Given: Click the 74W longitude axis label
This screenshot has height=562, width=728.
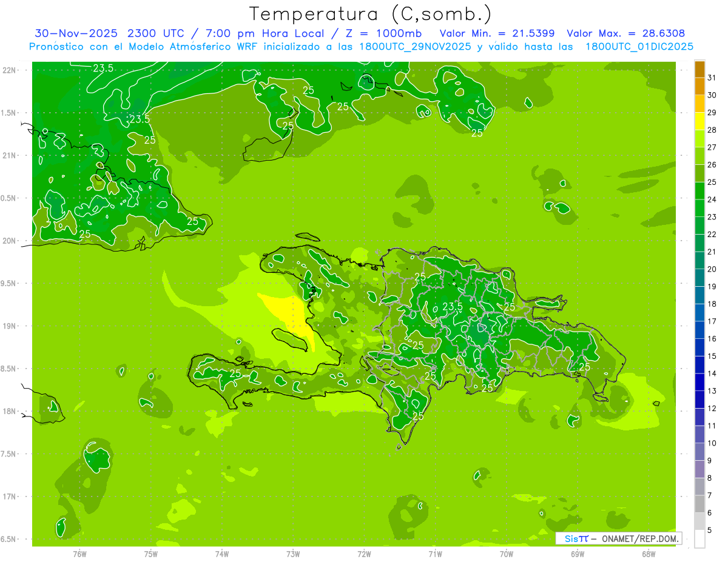Looking at the screenshot, I should point(222,554).
